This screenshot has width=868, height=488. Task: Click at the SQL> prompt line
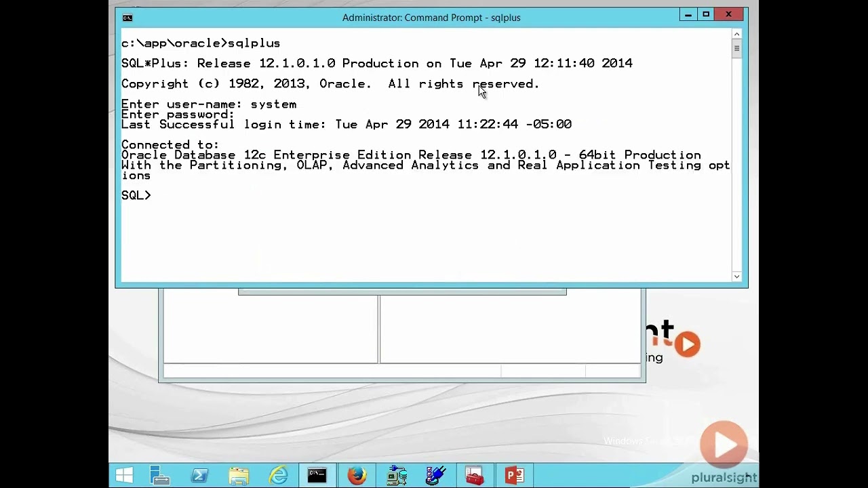[136, 195]
